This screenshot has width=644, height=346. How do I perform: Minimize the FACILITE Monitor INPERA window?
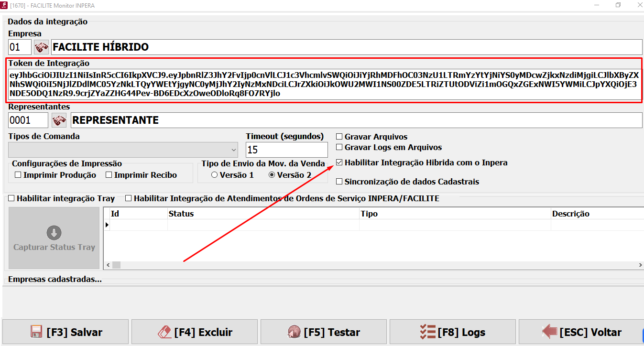coord(596,5)
